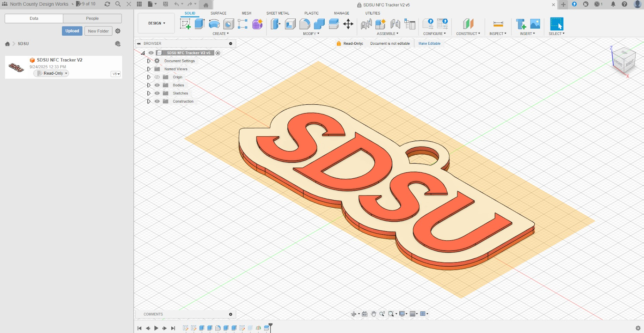Select the Create Sketch tool
The width and height of the screenshot is (644, 333).
(185, 24)
